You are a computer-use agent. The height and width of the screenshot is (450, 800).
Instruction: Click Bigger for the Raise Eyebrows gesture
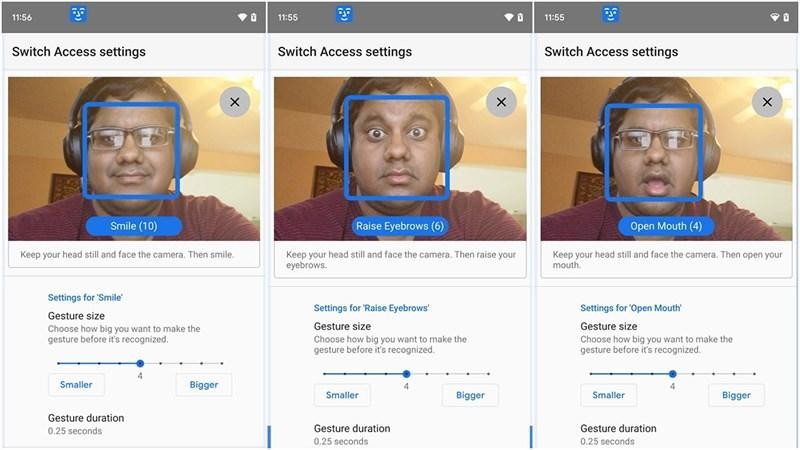(470, 395)
